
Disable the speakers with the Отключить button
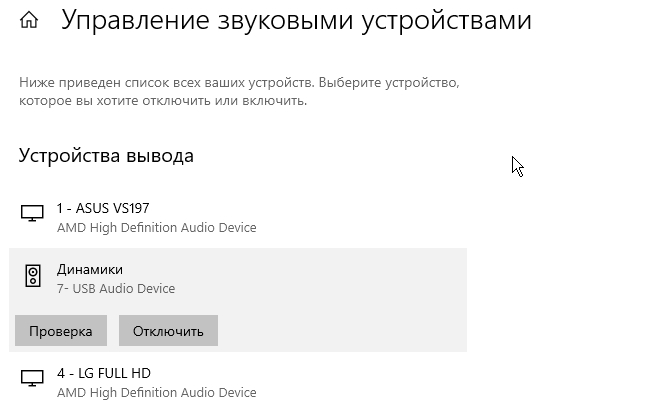coord(168,331)
